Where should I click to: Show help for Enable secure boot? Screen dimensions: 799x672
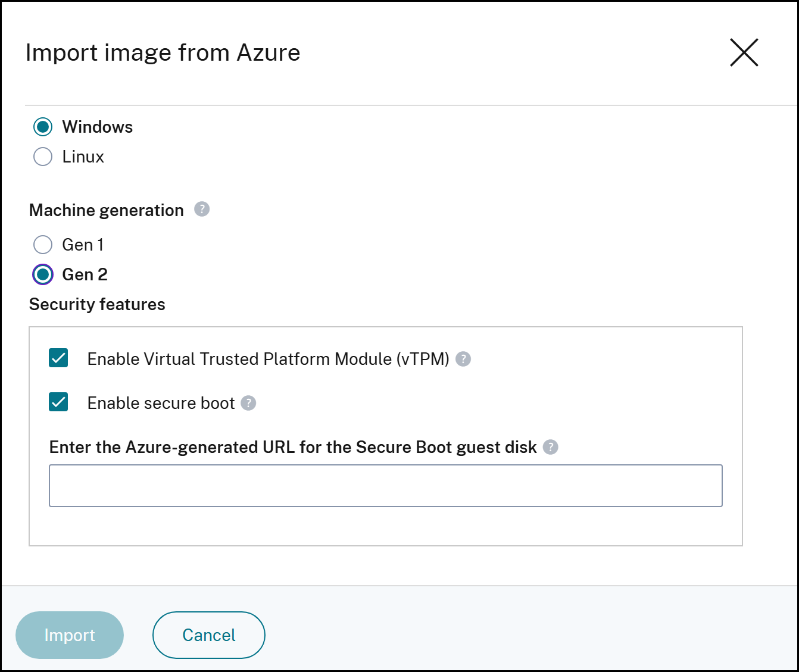click(248, 403)
